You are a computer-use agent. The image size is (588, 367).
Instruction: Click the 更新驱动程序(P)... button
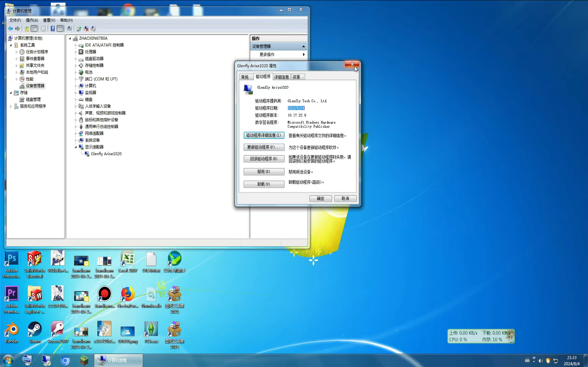[x=264, y=147]
